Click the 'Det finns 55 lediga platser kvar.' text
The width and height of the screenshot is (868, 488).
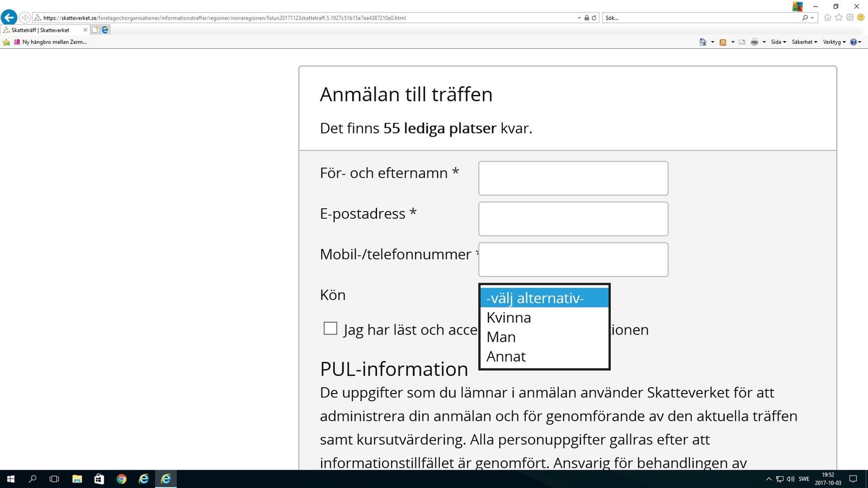(x=426, y=128)
